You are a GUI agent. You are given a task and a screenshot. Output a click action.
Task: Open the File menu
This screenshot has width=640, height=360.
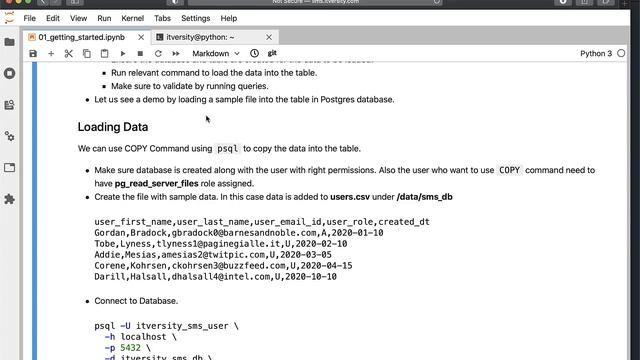coord(29,18)
